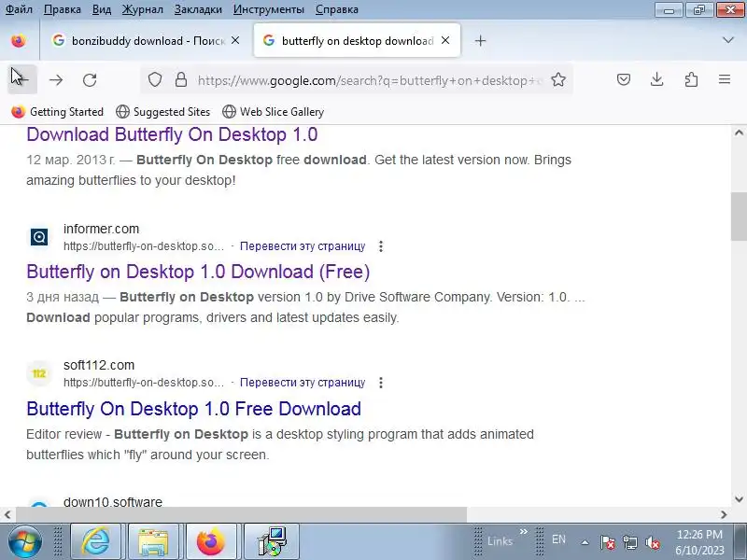Launch Internet Explorer from taskbar
The width and height of the screenshot is (747, 560).
click(96, 541)
